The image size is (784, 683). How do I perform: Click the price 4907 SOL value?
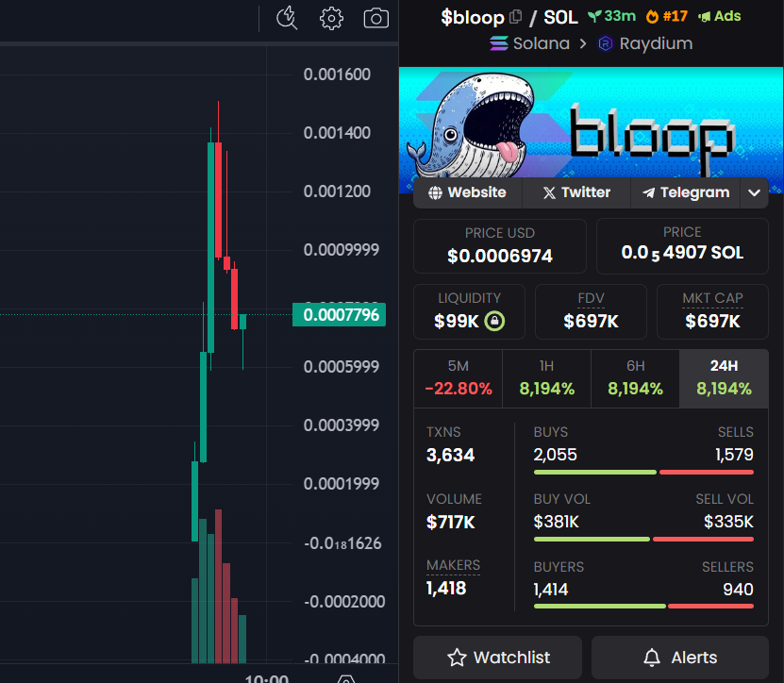point(682,253)
